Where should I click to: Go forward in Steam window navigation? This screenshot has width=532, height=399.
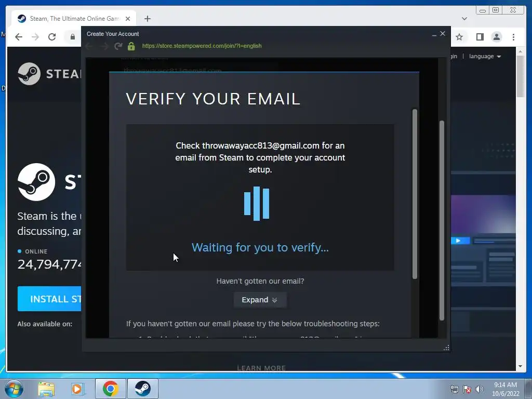coord(104,46)
